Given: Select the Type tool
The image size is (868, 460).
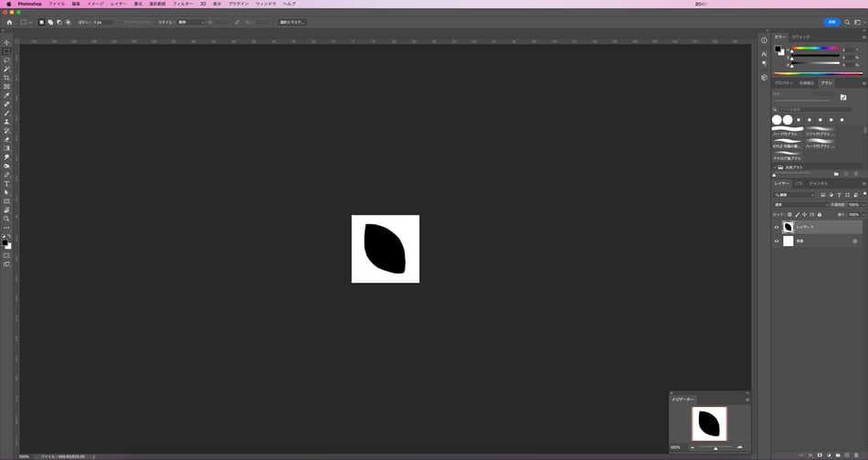Looking at the screenshot, I should click(x=6, y=184).
